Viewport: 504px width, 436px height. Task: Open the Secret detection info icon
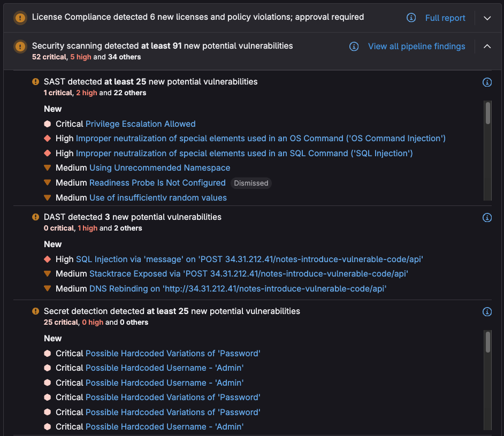point(487,312)
